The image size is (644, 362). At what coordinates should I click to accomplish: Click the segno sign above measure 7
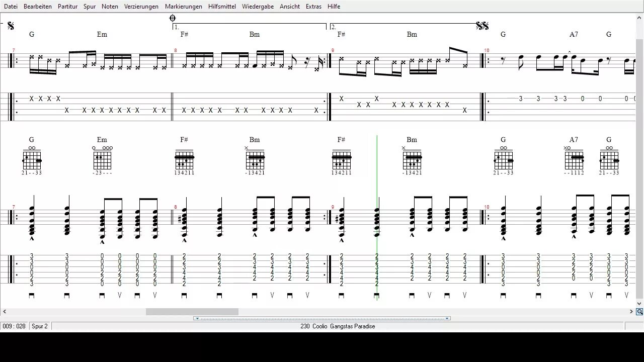(x=11, y=26)
